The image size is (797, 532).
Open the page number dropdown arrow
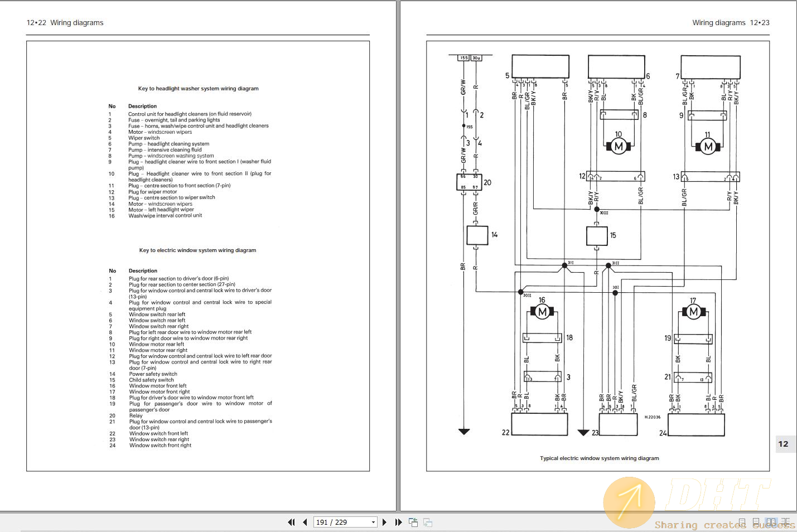point(373,523)
